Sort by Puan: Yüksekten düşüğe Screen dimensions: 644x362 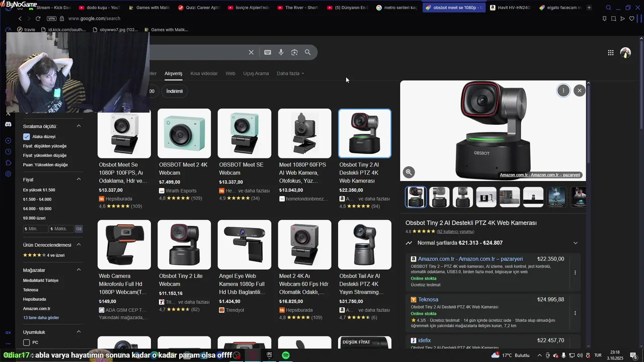[x=45, y=165]
